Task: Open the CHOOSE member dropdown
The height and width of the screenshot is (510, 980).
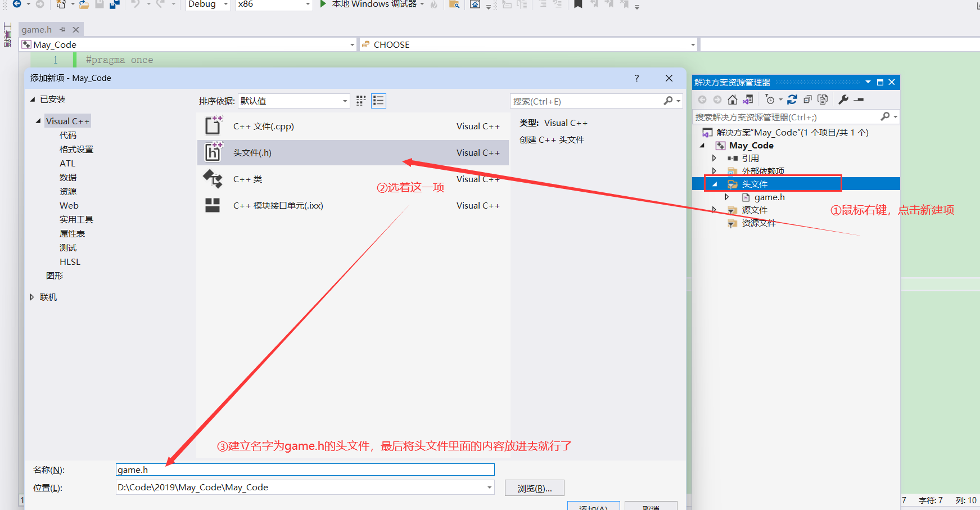Action: click(692, 44)
